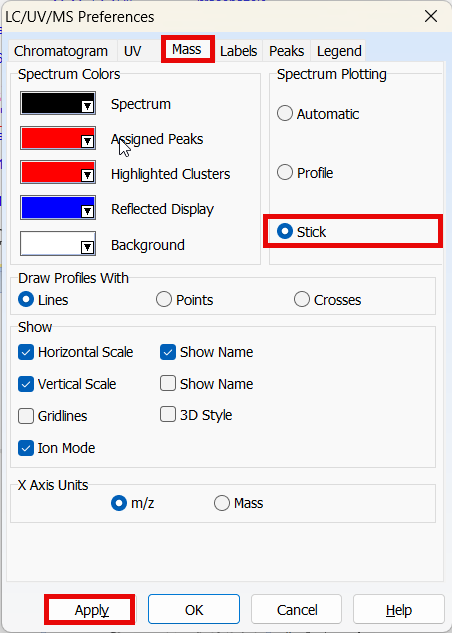The height and width of the screenshot is (633, 452).
Task: Open the Spectrum color dropdown arrow
Action: pyautogui.click(x=87, y=106)
